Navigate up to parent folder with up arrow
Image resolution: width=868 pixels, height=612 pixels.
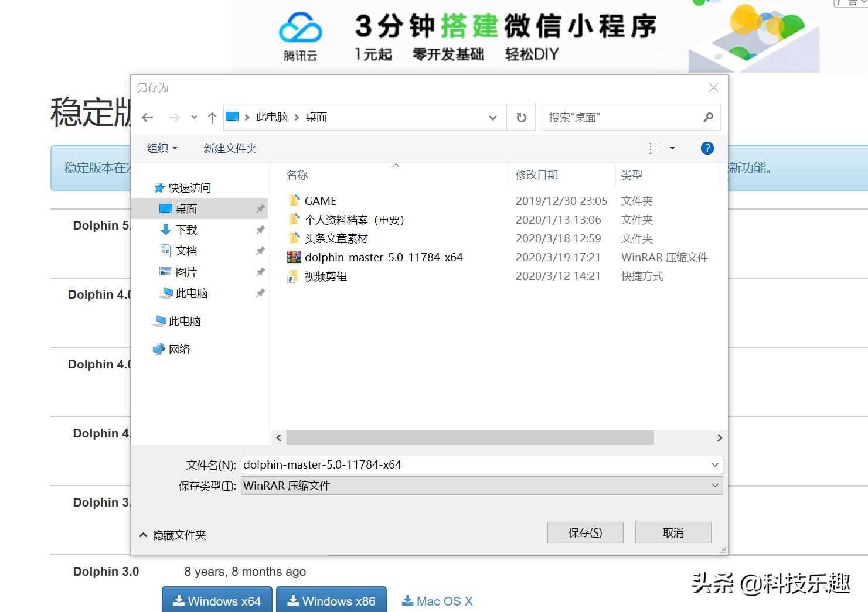pyautogui.click(x=212, y=117)
